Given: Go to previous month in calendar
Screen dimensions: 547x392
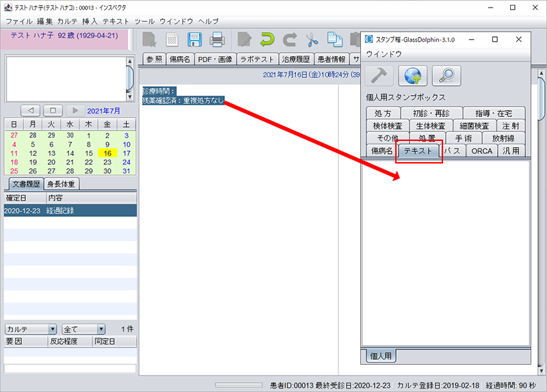Looking at the screenshot, I should [x=30, y=110].
